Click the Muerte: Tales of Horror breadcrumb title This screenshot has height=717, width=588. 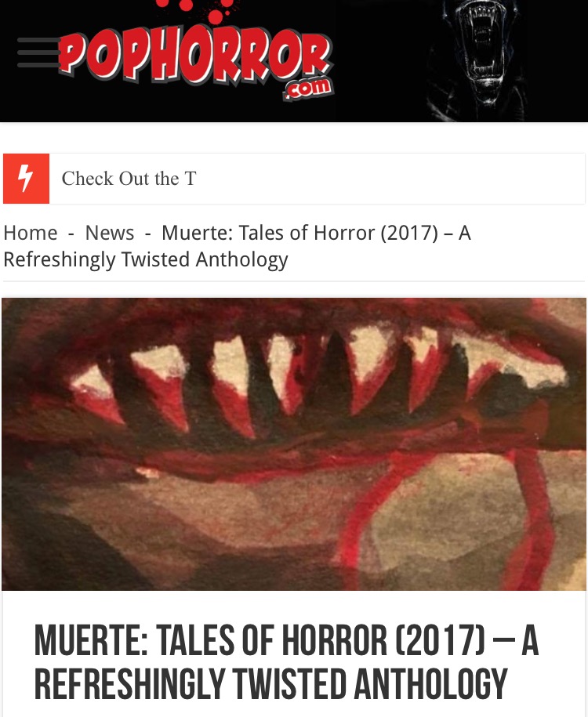pyautogui.click(x=237, y=246)
